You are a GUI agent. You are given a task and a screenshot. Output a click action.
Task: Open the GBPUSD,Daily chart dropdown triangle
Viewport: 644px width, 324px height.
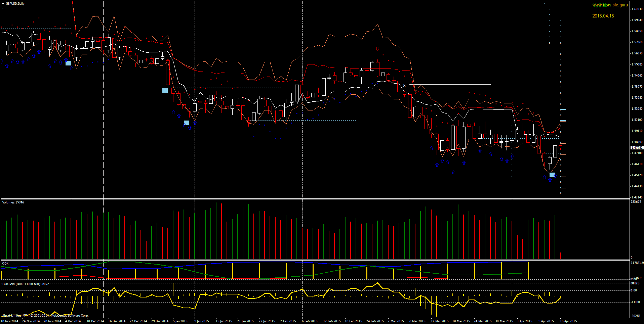click(3, 4)
